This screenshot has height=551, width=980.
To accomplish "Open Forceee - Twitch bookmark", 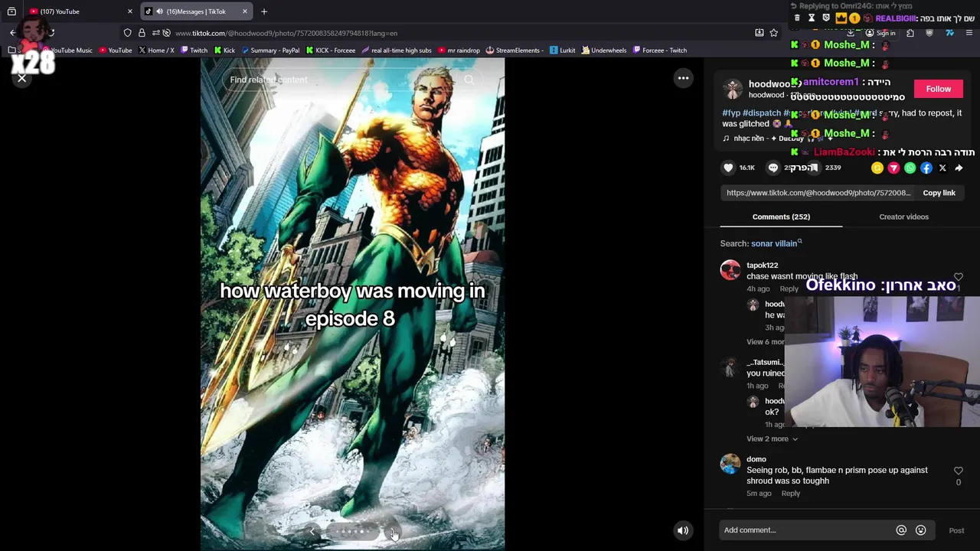I will click(x=659, y=51).
